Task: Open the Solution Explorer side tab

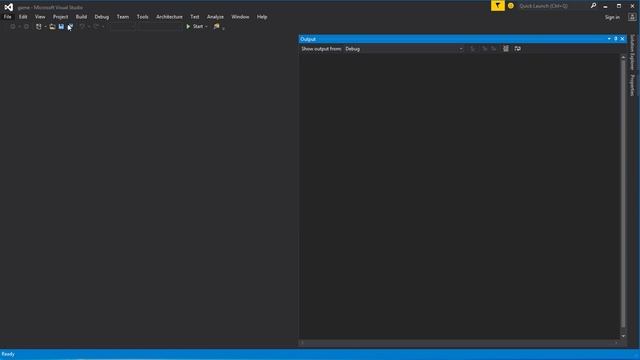Action: point(632,52)
